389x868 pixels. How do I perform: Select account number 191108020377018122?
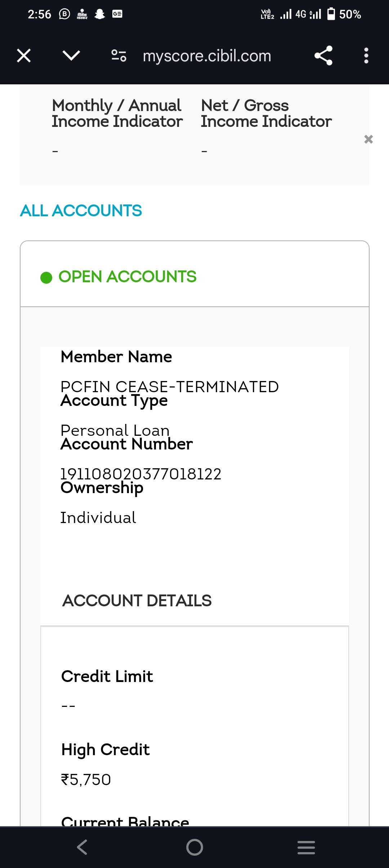(141, 474)
